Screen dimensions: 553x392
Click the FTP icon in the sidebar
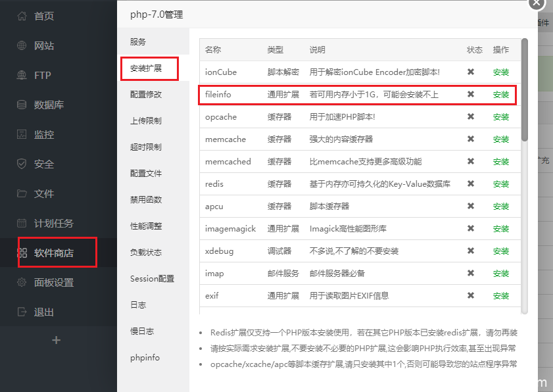point(22,75)
